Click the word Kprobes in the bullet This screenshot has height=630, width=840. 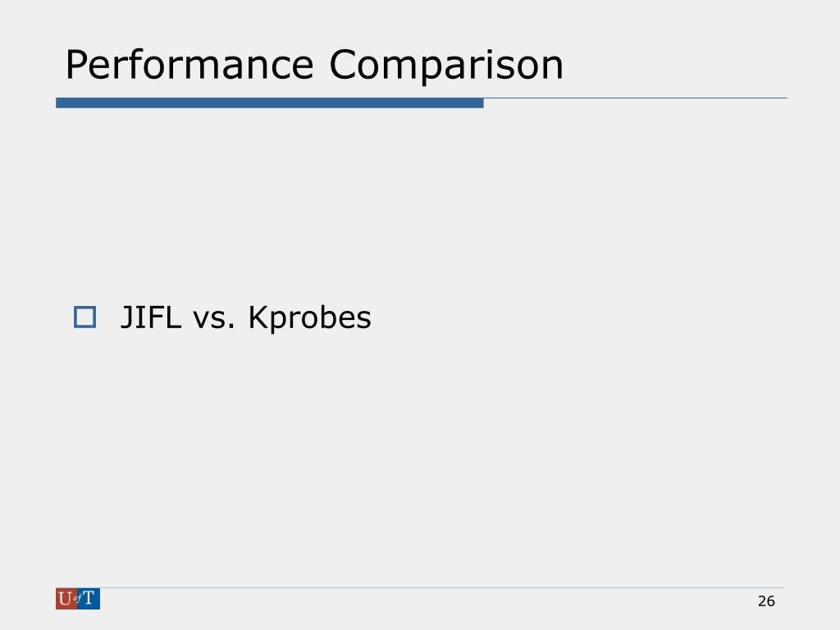309,318
